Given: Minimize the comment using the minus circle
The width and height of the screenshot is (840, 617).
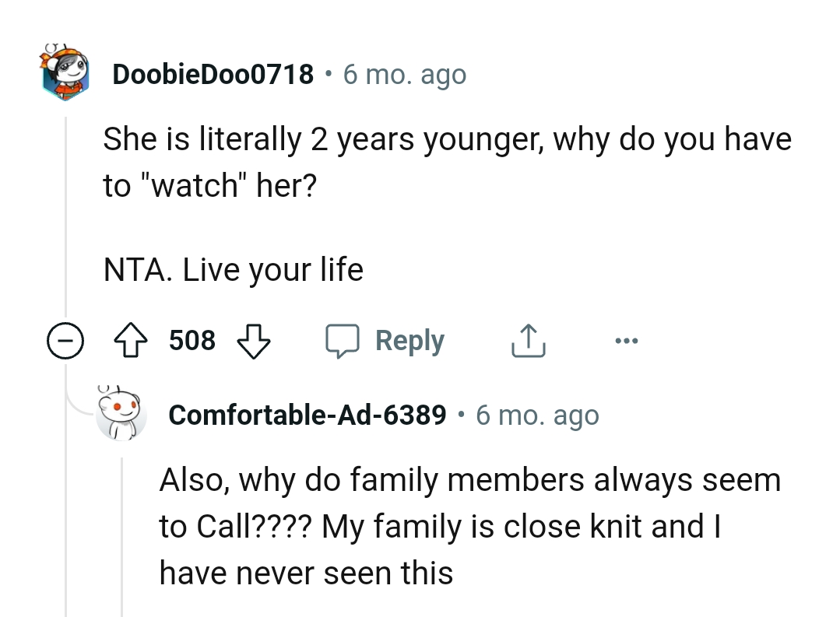Looking at the screenshot, I should pos(65,340).
